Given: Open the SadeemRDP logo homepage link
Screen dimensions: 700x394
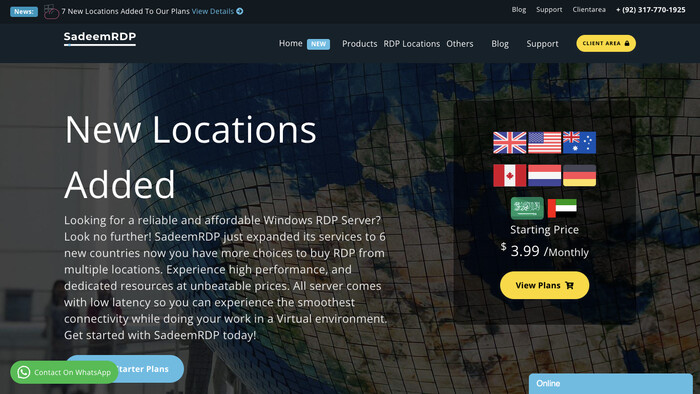Looking at the screenshot, I should [100, 38].
